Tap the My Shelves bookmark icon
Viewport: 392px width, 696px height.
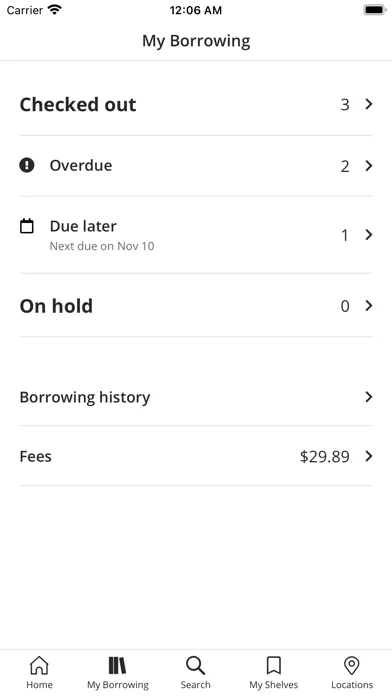(x=273, y=665)
